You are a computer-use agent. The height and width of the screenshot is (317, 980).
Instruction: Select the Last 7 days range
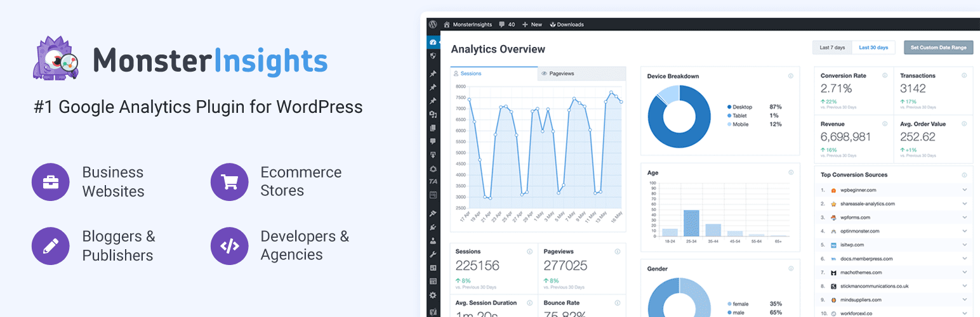coord(832,48)
